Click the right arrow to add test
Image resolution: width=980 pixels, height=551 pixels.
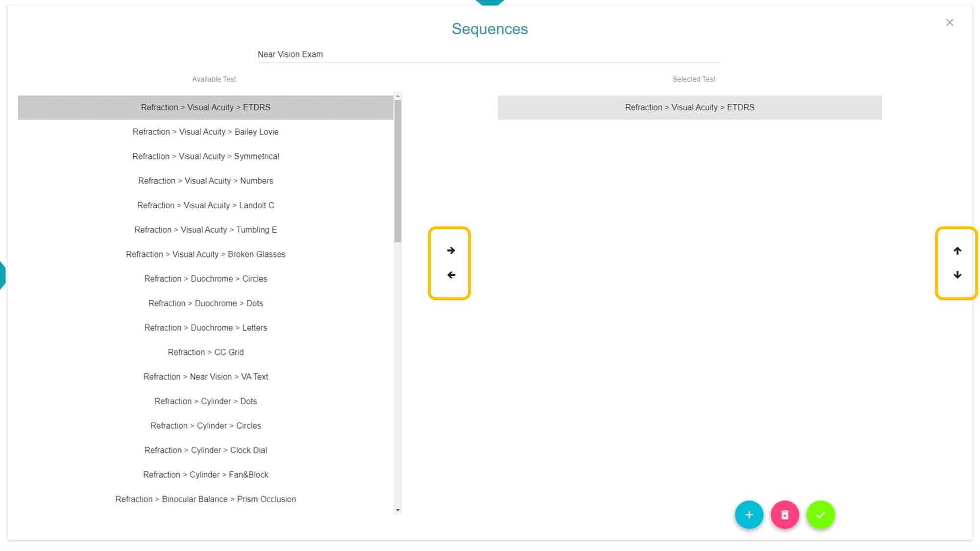click(x=451, y=251)
